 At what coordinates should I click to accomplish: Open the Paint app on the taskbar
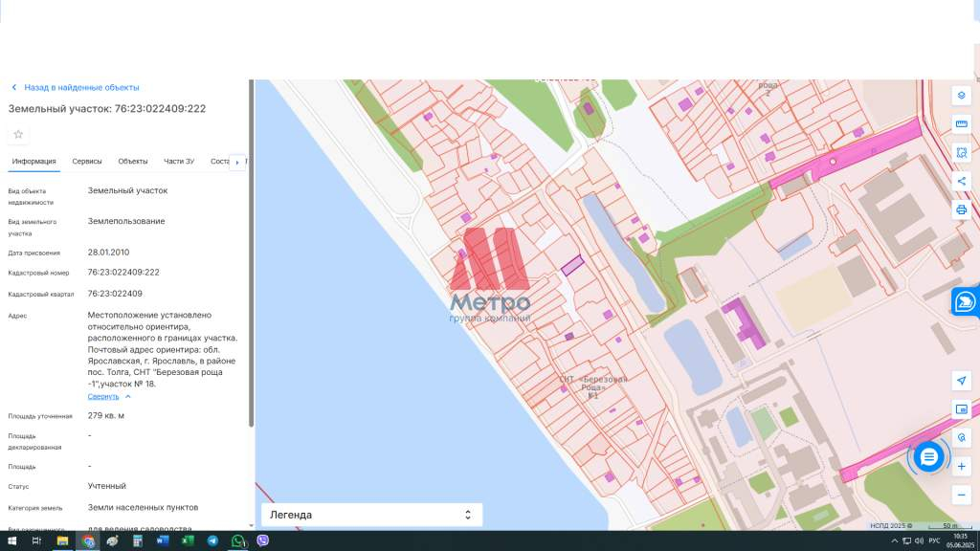(113, 541)
